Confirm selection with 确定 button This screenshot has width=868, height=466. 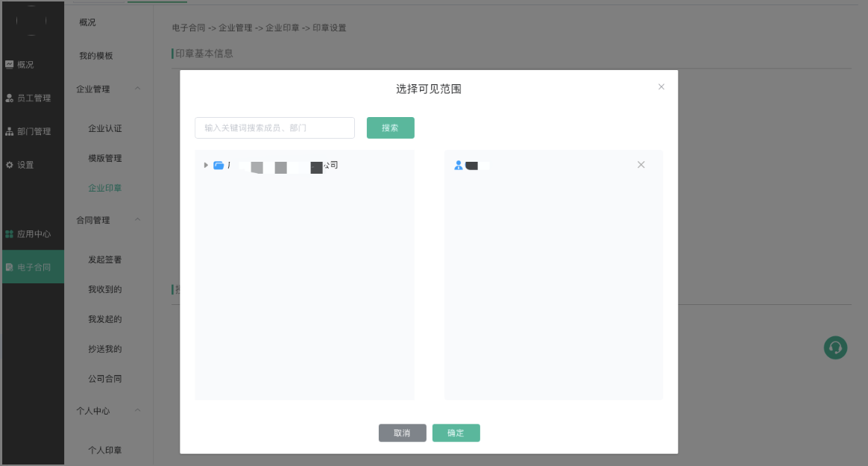pyautogui.click(x=456, y=433)
